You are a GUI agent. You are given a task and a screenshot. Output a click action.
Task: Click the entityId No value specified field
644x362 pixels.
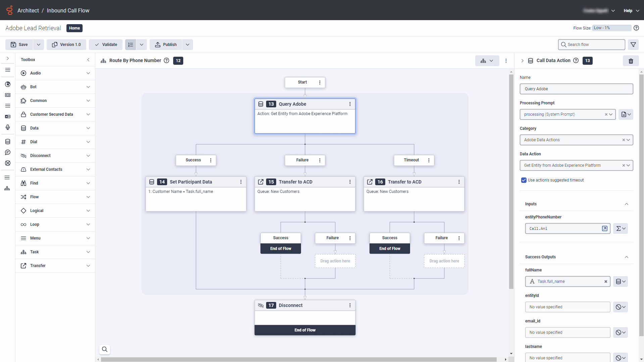(x=567, y=307)
